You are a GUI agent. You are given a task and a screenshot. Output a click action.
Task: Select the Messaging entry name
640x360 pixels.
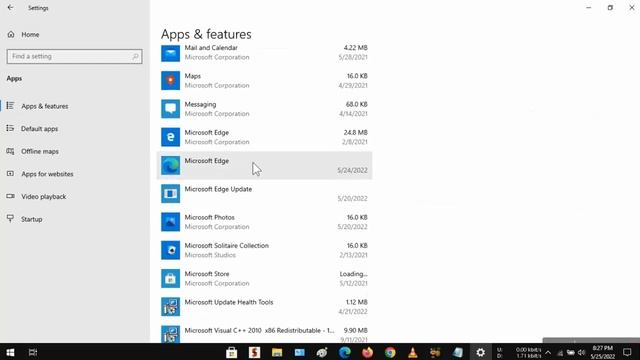200,104
